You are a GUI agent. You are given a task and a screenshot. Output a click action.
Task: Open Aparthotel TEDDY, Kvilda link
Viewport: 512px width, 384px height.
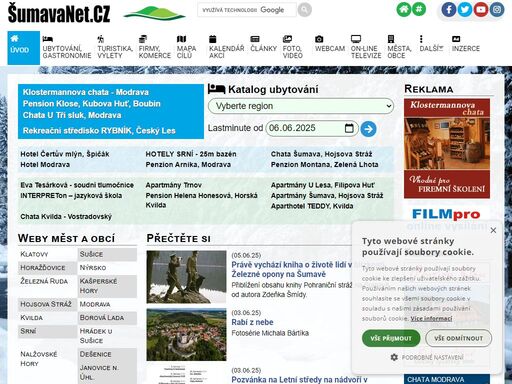pos(312,206)
